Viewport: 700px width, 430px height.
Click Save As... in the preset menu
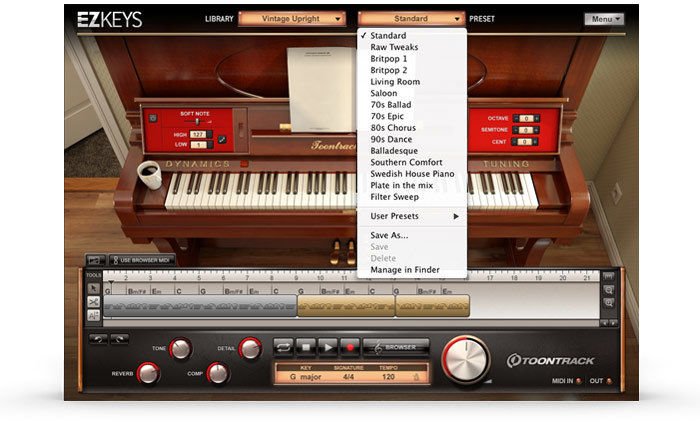pos(412,235)
